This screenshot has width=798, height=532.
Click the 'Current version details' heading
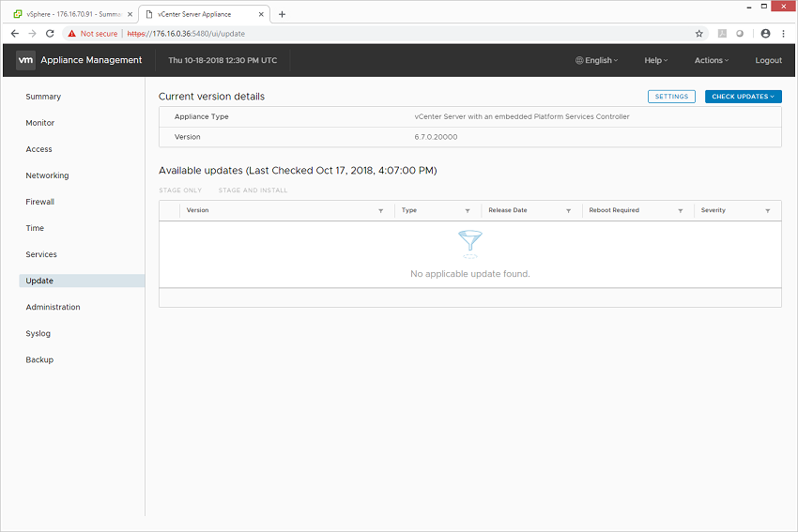[x=212, y=97]
